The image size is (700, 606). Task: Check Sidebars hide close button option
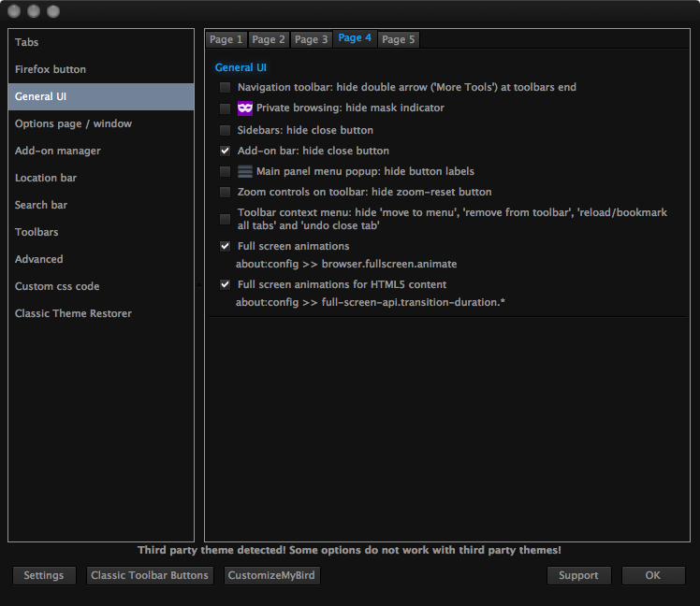225,130
